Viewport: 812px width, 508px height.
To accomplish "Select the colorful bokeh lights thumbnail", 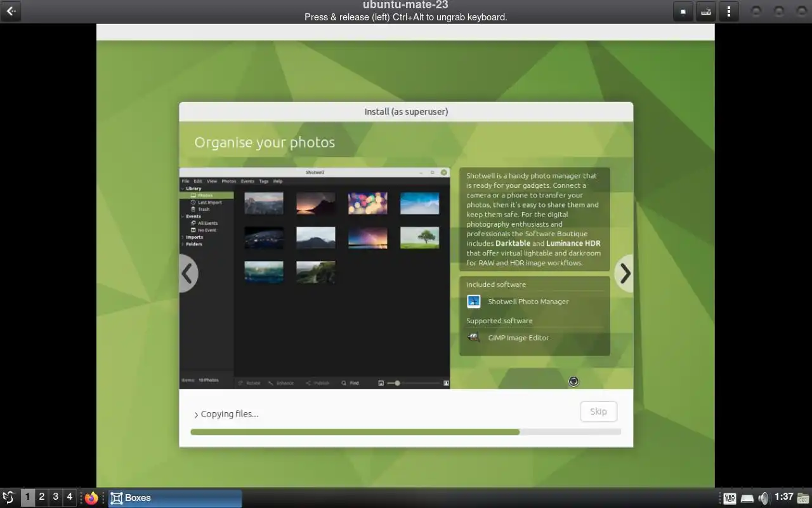I will [368, 203].
